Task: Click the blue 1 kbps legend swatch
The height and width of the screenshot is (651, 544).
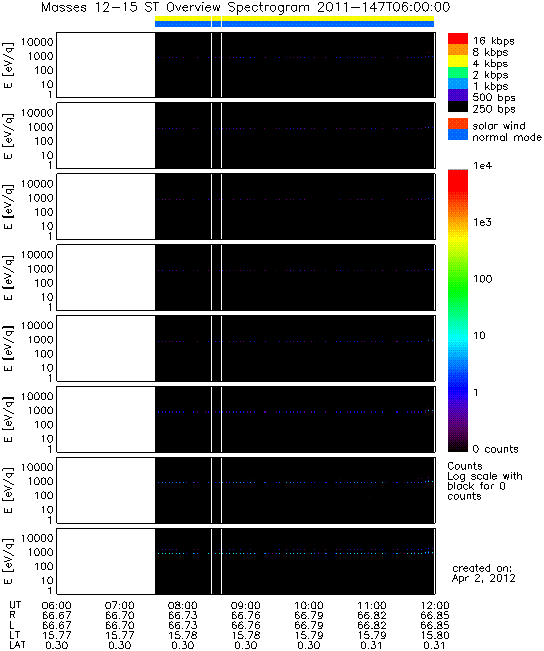Action: [458, 84]
